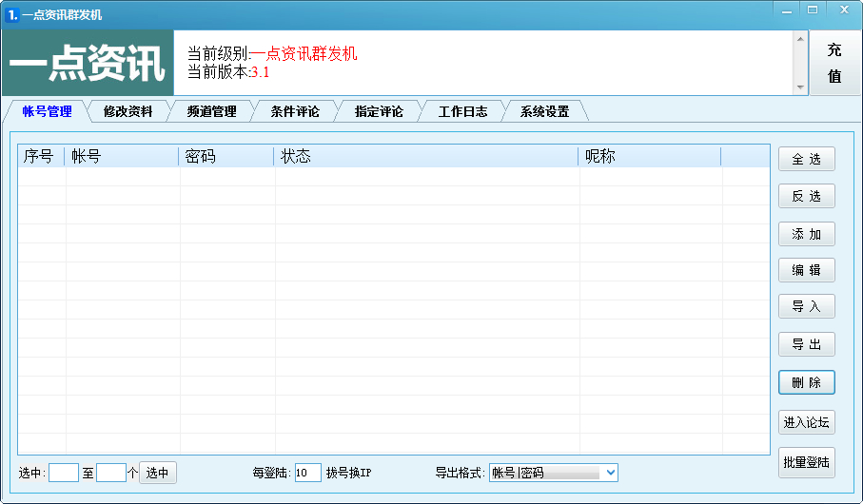Viewport: 863px width, 504px height.
Task: Click the 一点资讯 banner logo
Action: click(x=88, y=63)
